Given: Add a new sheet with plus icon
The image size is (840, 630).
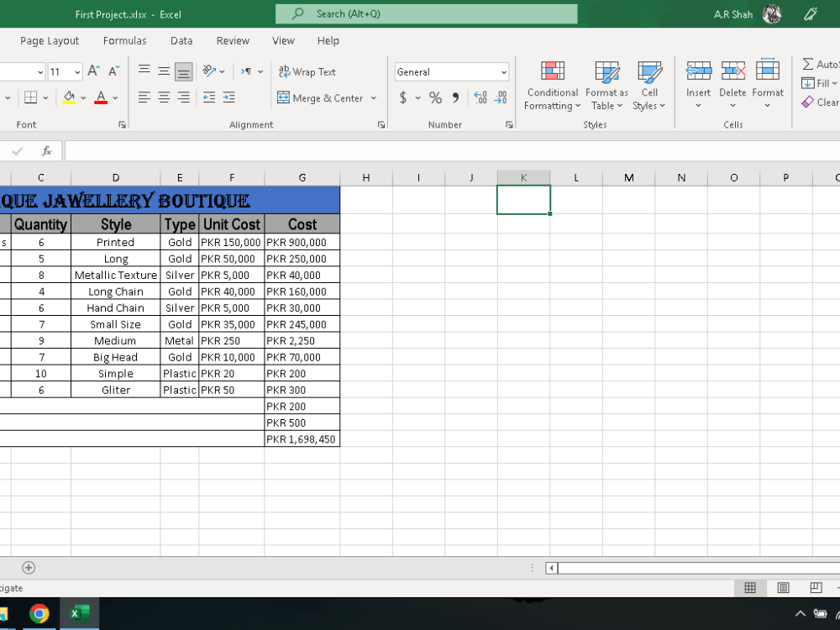Looking at the screenshot, I should [29, 567].
